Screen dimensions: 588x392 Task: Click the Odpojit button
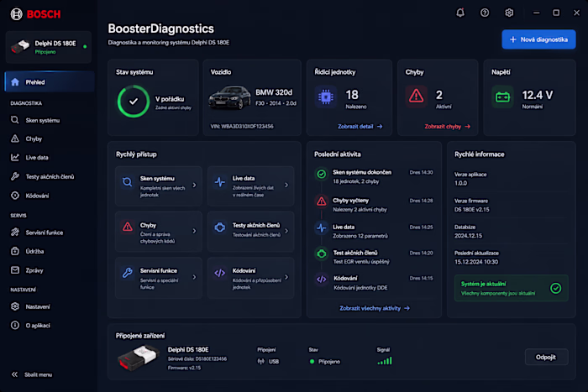pyautogui.click(x=546, y=357)
